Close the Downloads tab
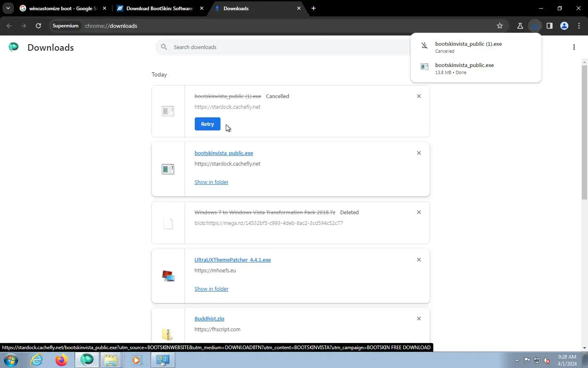 (x=298, y=8)
